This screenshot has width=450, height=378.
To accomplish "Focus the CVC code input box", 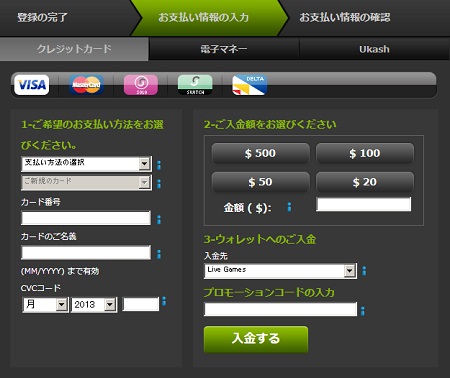I will coord(141,304).
